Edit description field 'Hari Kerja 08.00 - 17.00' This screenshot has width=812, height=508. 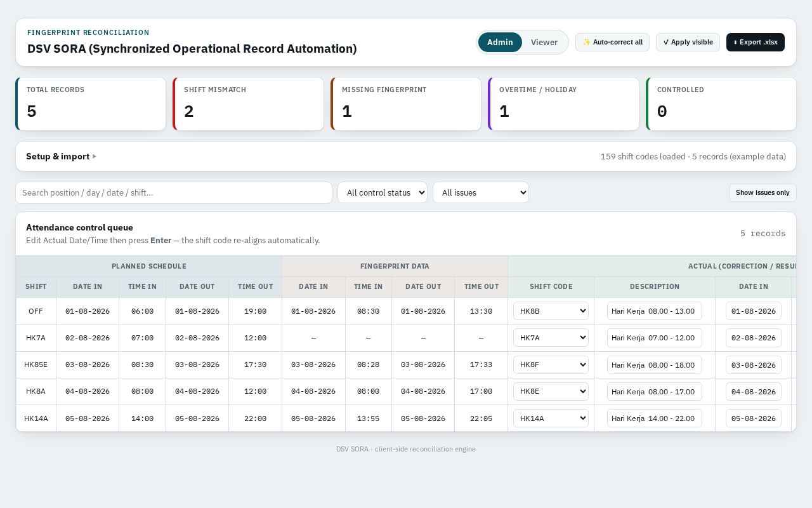tap(655, 392)
